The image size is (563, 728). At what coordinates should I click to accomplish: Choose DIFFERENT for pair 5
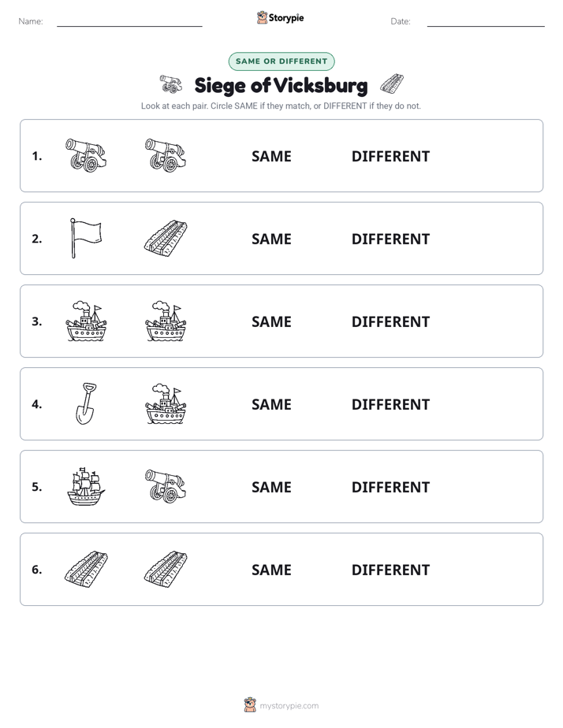tap(390, 487)
